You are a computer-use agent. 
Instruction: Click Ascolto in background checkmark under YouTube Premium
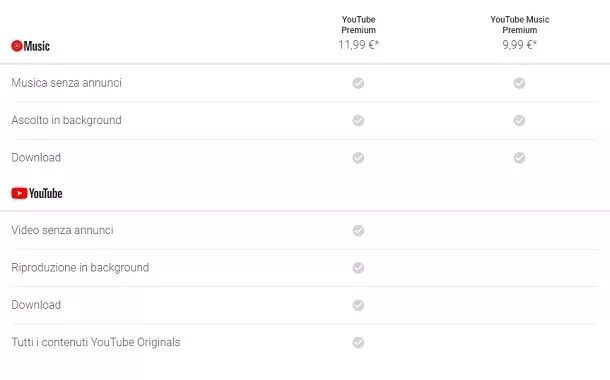(358, 120)
